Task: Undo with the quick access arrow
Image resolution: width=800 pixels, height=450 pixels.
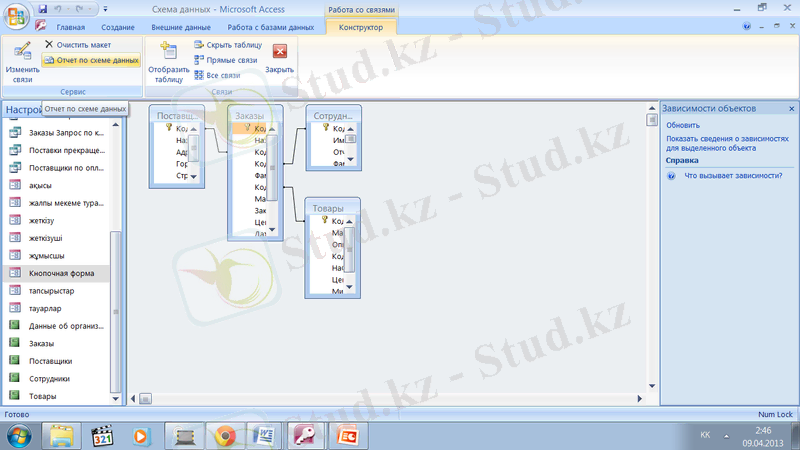Action: pyautogui.click(x=58, y=9)
